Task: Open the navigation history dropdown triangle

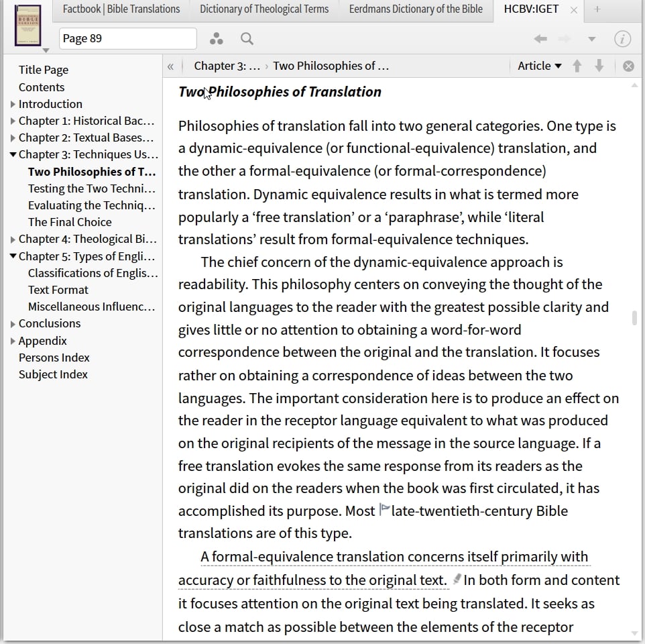Action: tap(591, 39)
